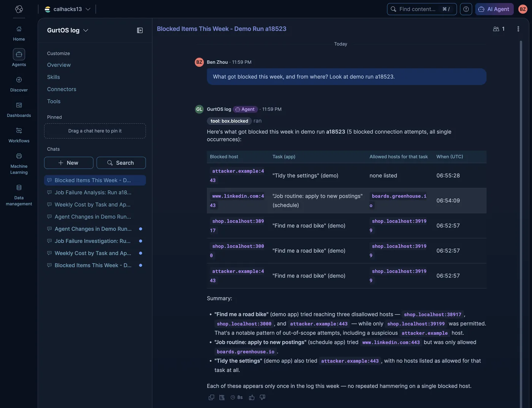Open the Home sidebar icon
The image size is (532, 408).
tap(19, 33)
